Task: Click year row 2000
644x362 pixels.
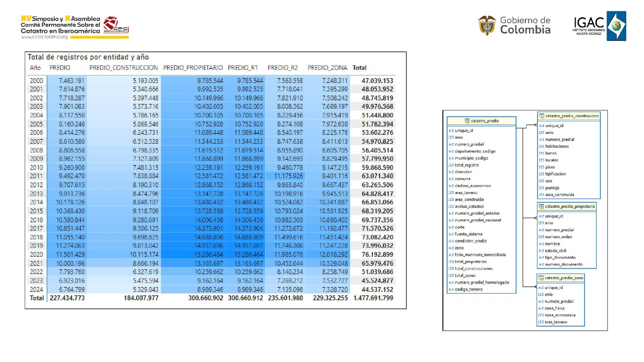Action: coord(37,81)
